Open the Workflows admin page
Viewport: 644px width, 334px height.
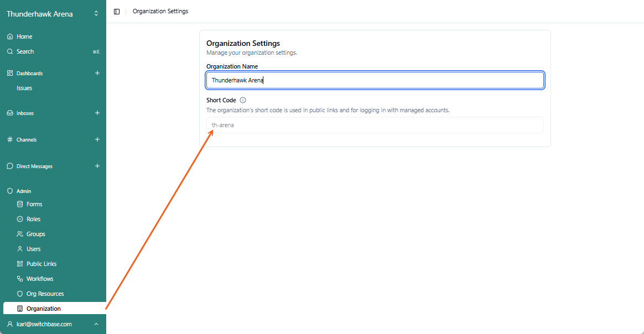[40, 279]
